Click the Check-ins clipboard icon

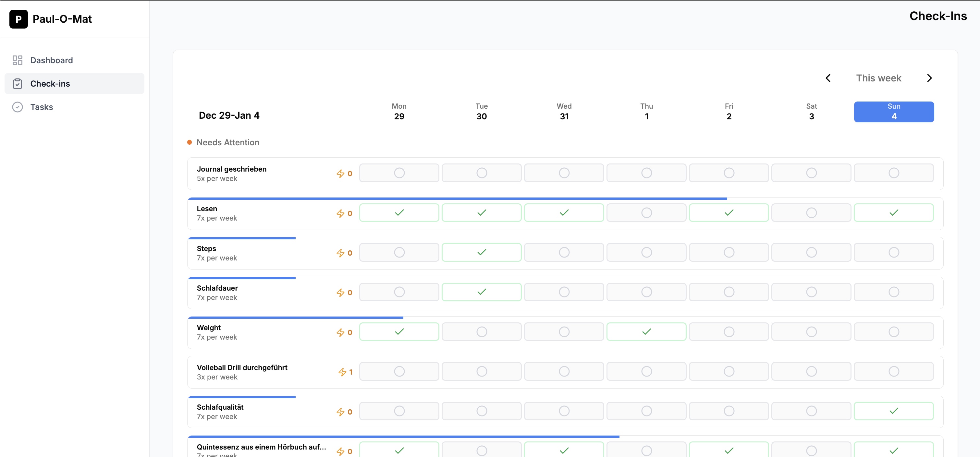18,84
